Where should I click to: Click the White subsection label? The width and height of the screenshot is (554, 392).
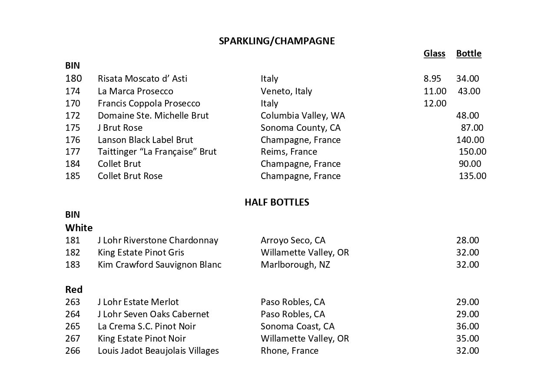(x=79, y=228)
